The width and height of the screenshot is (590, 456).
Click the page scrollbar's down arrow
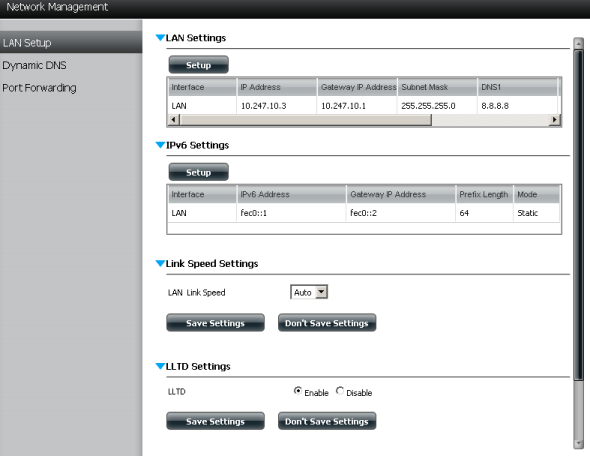click(578, 444)
